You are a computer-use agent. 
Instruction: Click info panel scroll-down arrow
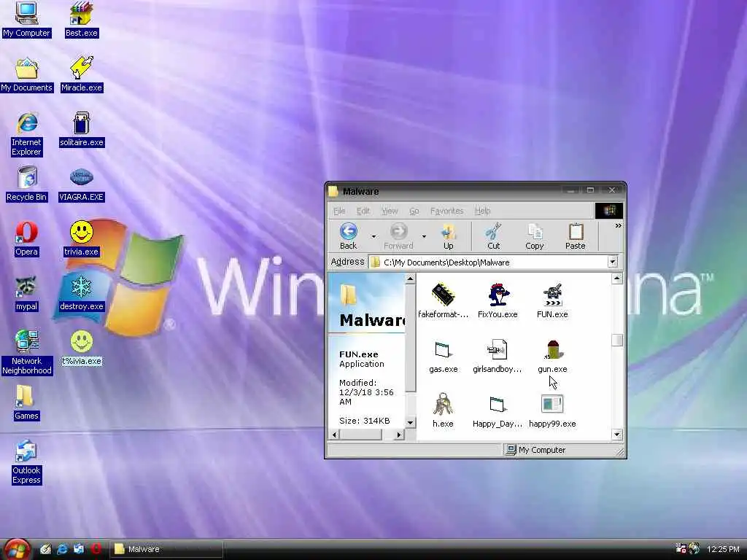[410, 422]
